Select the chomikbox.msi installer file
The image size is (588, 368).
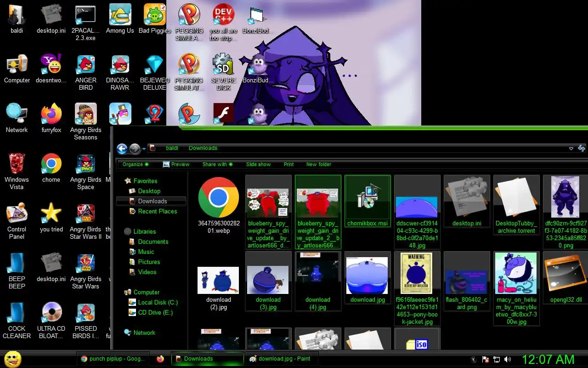[x=367, y=201]
